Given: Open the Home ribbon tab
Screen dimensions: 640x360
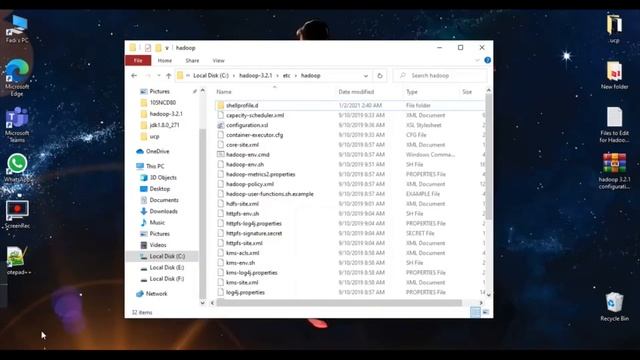Looking at the screenshot, I should click(164, 61).
